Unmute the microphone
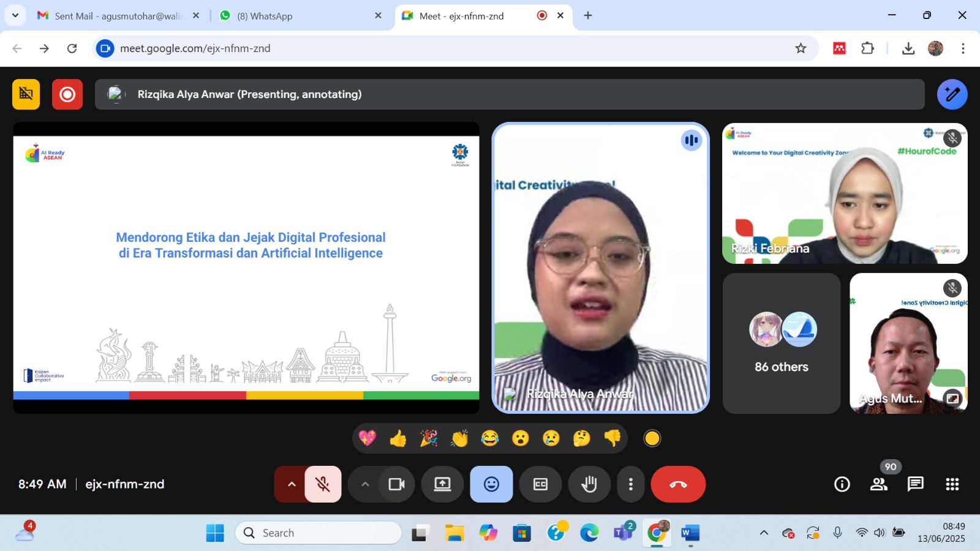Image resolution: width=980 pixels, height=551 pixels. pyautogui.click(x=323, y=484)
